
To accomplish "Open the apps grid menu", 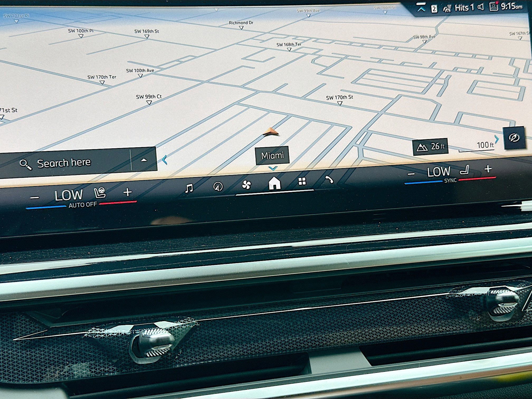I will (x=302, y=181).
